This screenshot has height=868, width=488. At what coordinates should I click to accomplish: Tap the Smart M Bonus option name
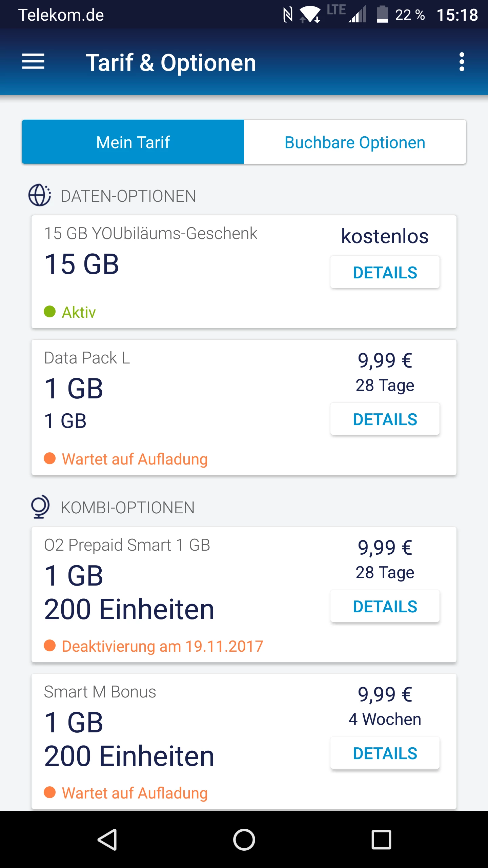100,692
